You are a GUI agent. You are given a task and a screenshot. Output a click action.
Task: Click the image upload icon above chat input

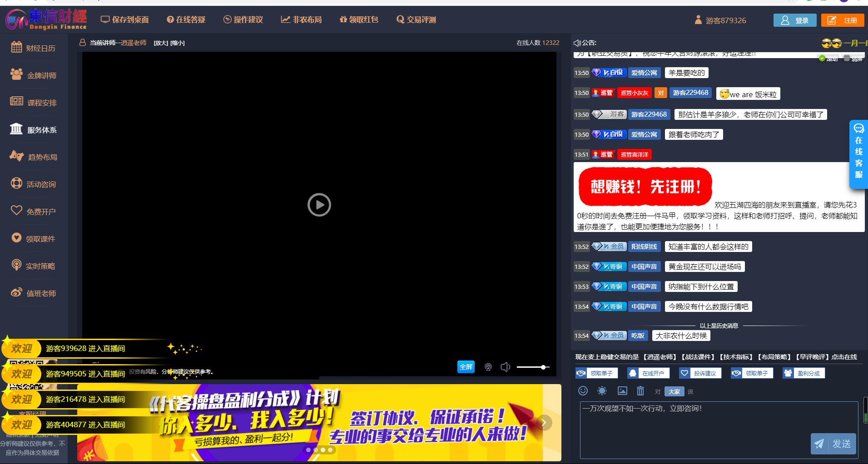(622, 391)
